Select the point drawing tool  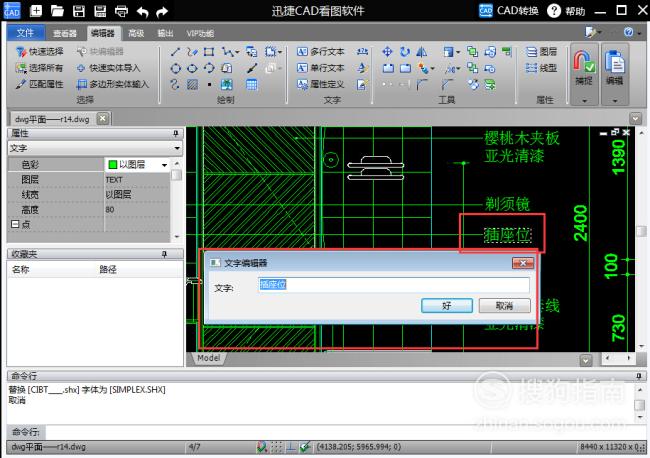point(209,85)
